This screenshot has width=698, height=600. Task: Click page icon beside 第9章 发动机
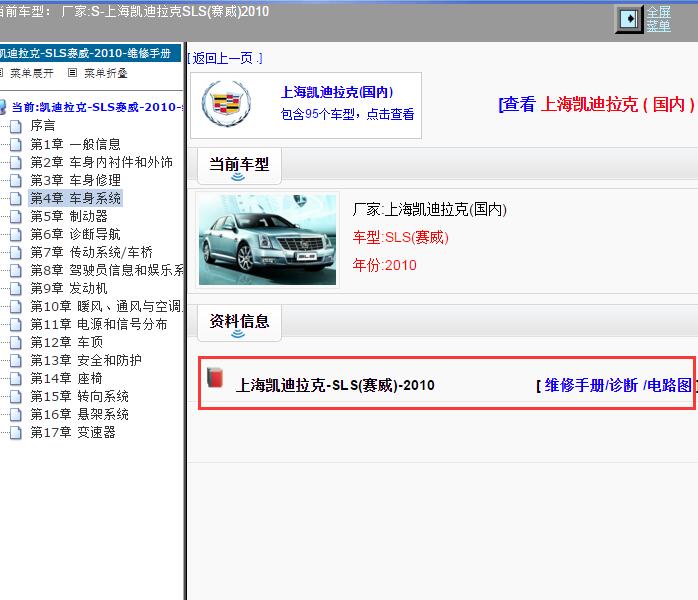tap(16, 289)
